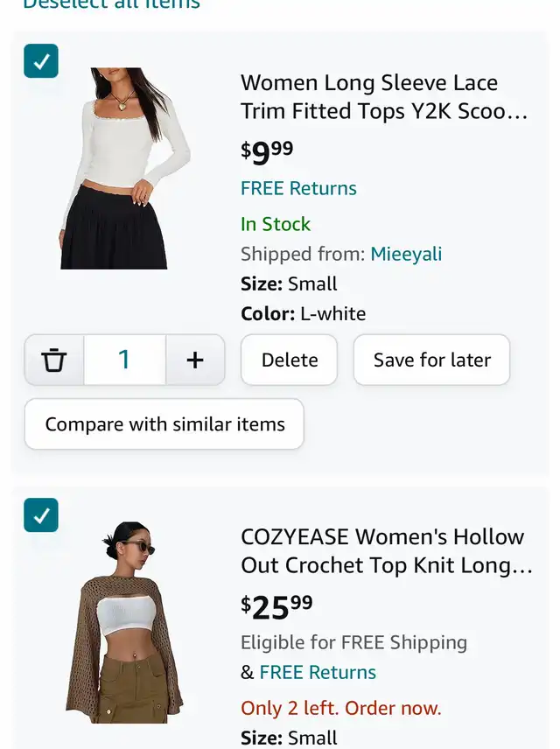Increase quantity with the plus icon
The image size is (560, 749).
(195, 360)
